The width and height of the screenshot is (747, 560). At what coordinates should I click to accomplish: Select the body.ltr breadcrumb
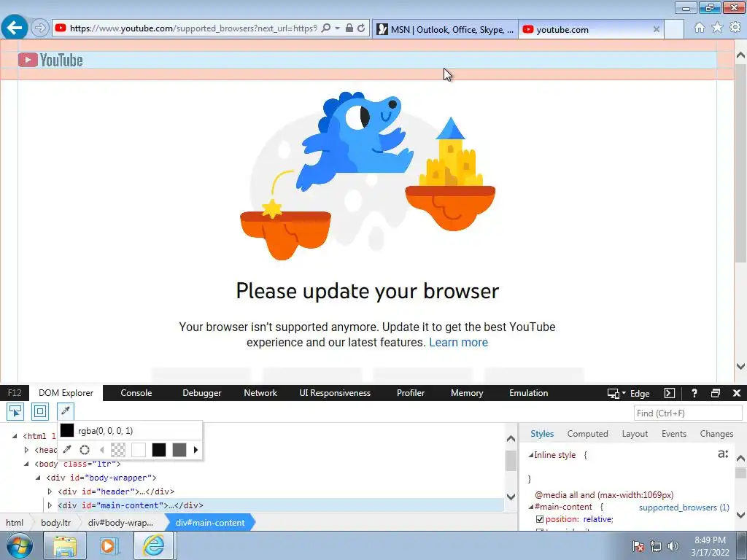pos(55,522)
